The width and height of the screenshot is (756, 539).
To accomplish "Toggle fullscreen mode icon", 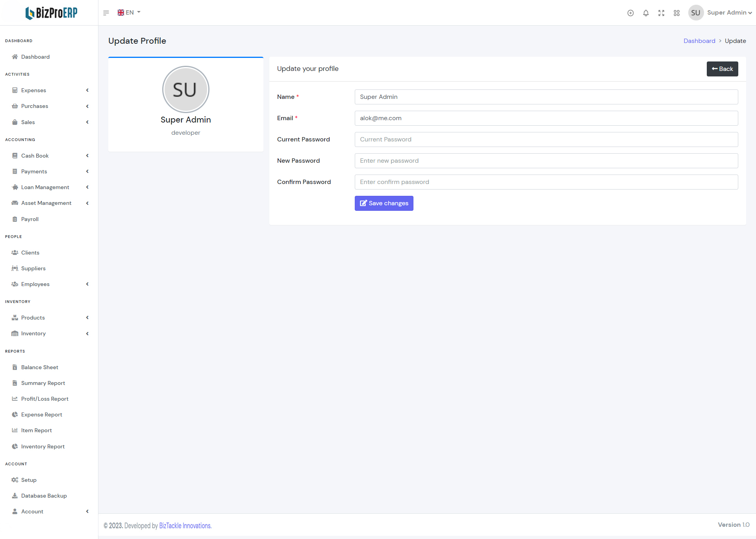I will click(661, 13).
